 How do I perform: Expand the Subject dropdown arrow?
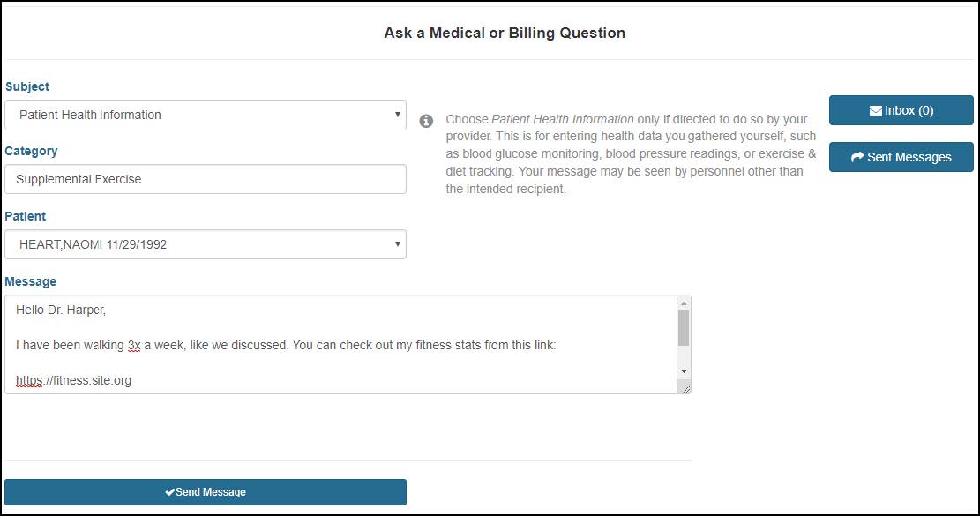pos(397,115)
